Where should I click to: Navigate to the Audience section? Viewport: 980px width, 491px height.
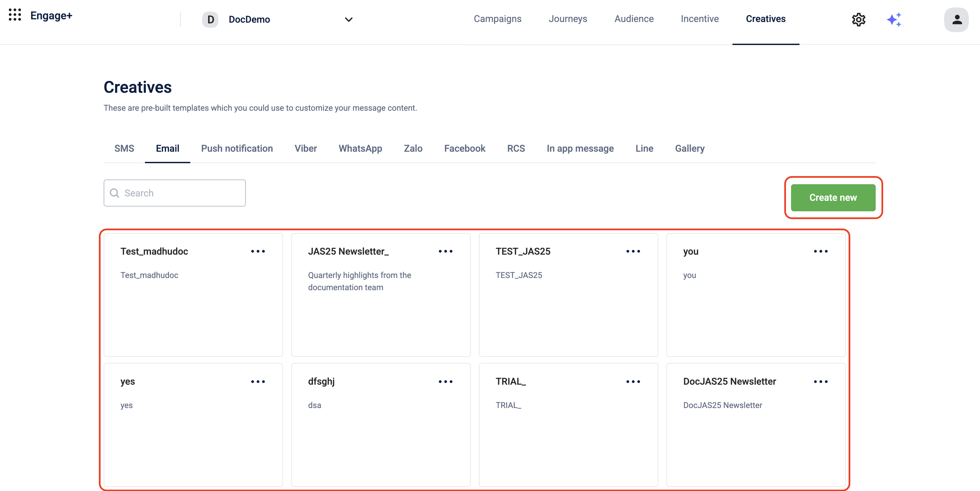coord(634,19)
